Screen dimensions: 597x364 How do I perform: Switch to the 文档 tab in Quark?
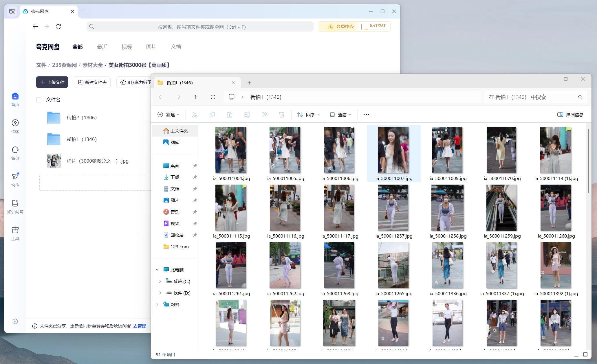(x=176, y=47)
